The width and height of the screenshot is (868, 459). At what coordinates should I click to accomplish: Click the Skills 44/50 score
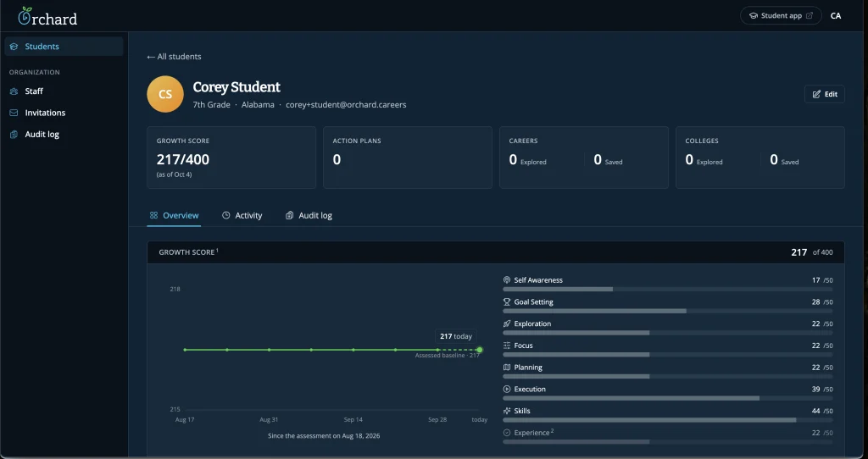tap(822, 411)
